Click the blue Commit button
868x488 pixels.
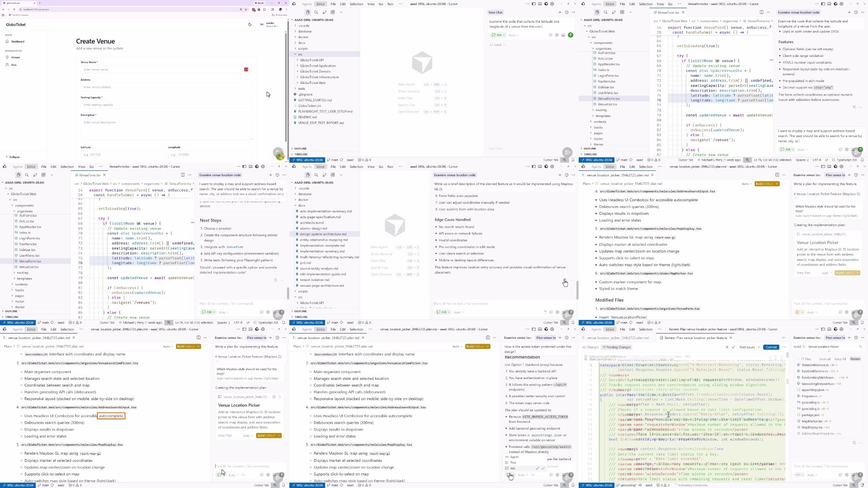click(x=771, y=347)
